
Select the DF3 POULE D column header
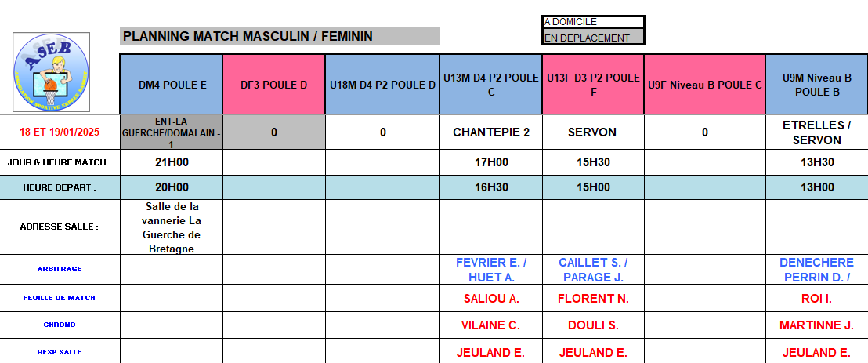273,85
